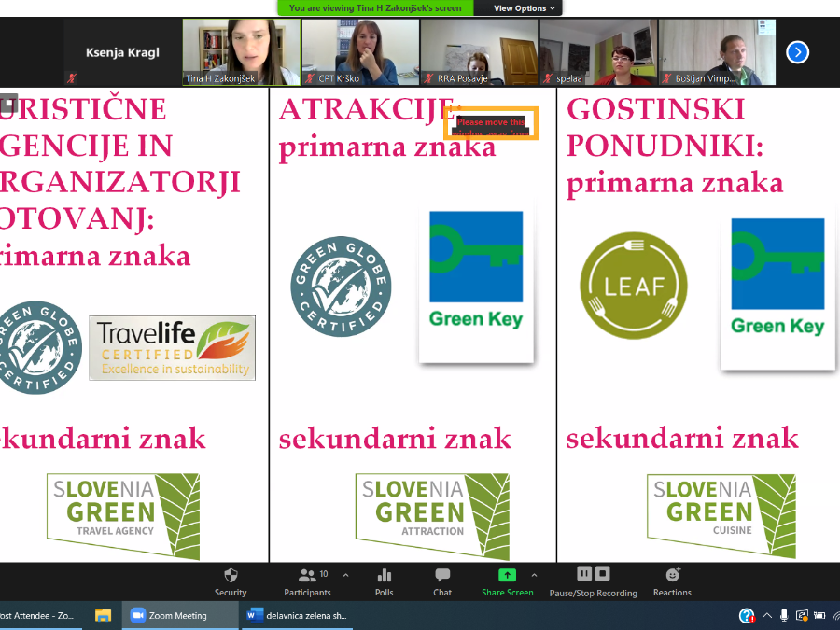Click the screen-sharing status banner
Screen dimensions: 840x630
pos(375,8)
